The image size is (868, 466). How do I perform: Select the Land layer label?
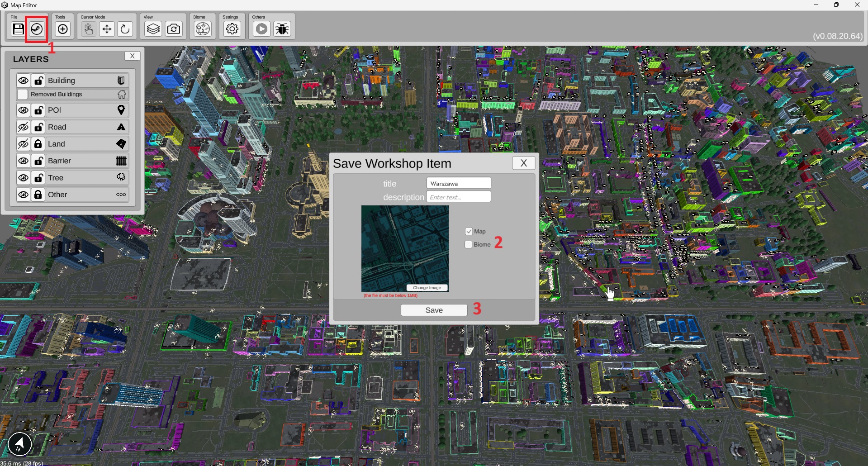tap(57, 144)
